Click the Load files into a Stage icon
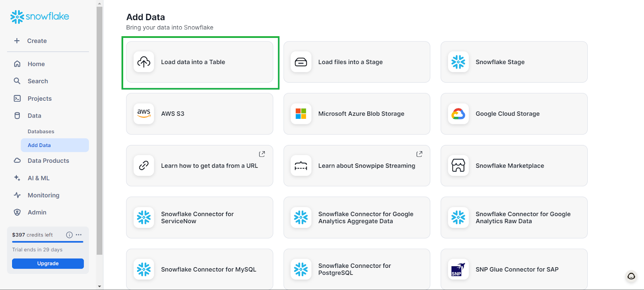 (301, 62)
